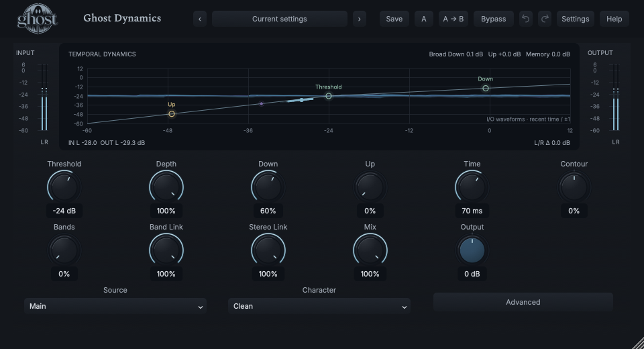This screenshot has height=349, width=644.
Task: Click the OUTPUT level meter
Action: (x=616, y=97)
